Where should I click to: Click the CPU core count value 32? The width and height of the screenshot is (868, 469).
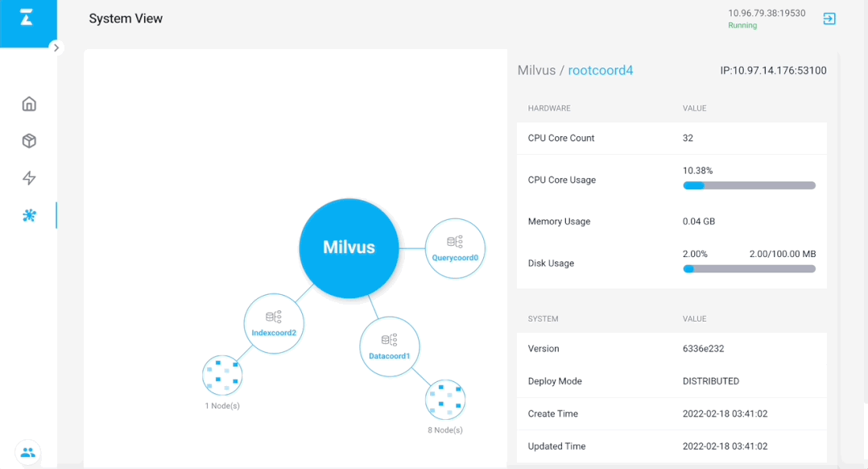(x=688, y=138)
